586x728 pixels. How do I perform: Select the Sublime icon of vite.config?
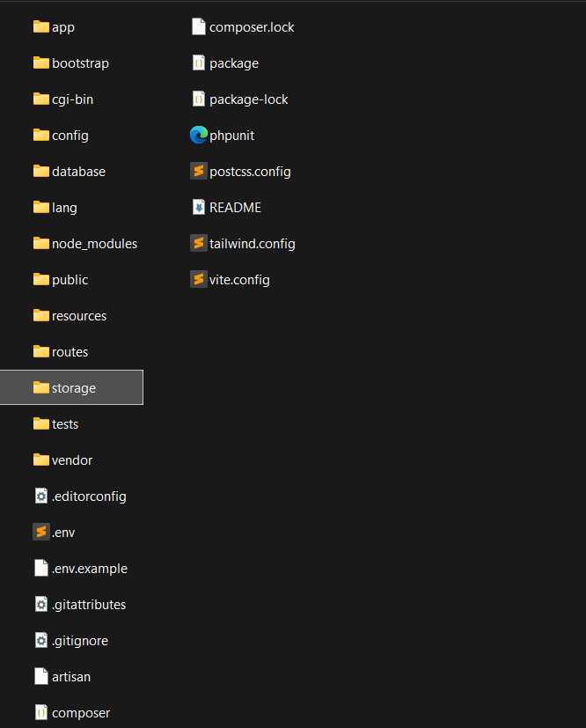[x=199, y=280]
